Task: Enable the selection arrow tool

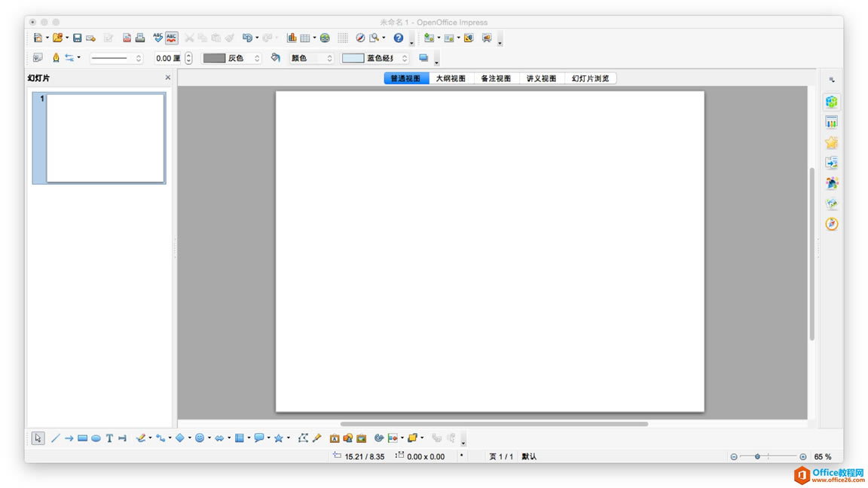Action: coord(37,438)
